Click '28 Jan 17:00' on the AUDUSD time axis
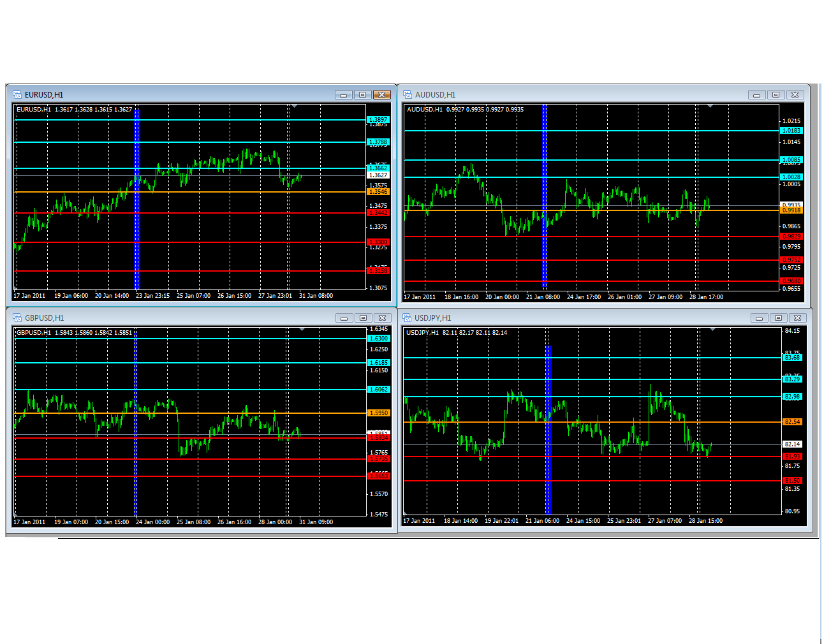 [706, 297]
